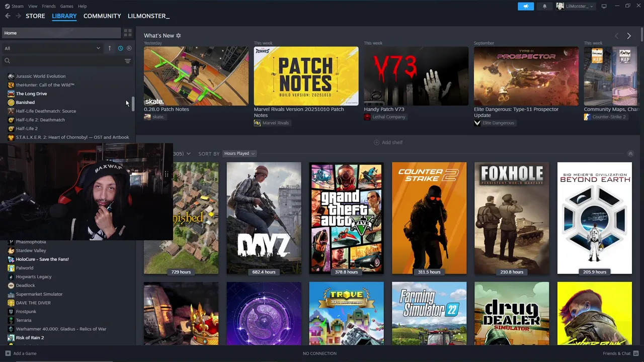Image resolution: width=644 pixels, height=362 pixels.
Task: Switch to Big Picture mode monitor icon
Action: pyautogui.click(x=604, y=6)
